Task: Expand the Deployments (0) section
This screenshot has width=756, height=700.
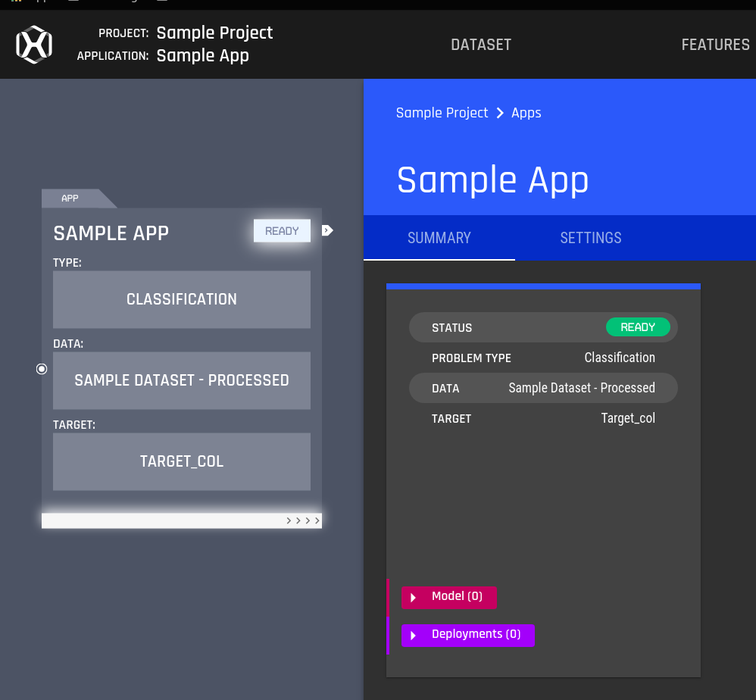Action: point(467,635)
